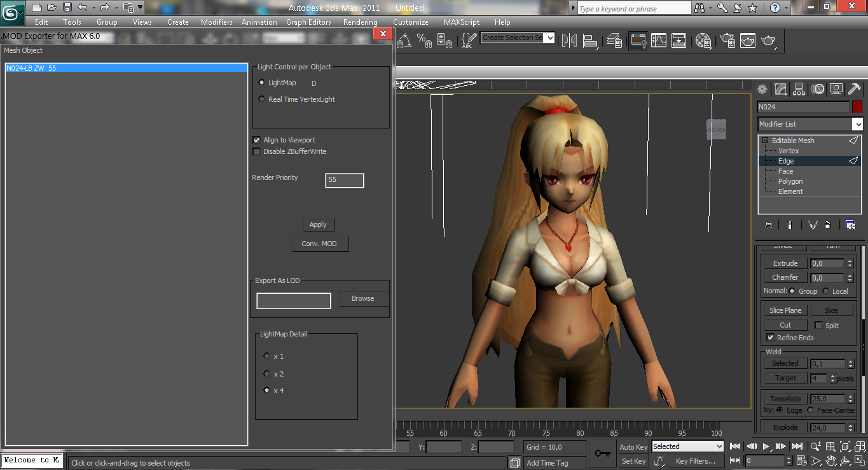Open the Display command panel
This screenshot has width=868, height=470.
(836, 89)
